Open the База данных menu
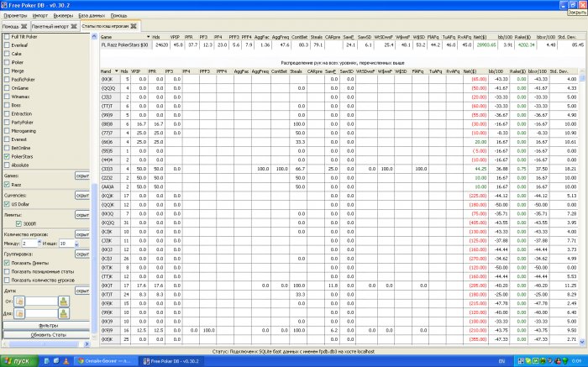Viewport: 588px width, 367px height. (92, 16)
